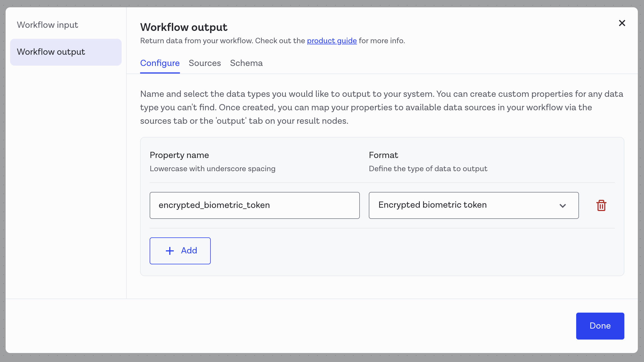644x362 pixels.
Task: Click the plus icon in Add button
Action: click(x=170, y=251)
